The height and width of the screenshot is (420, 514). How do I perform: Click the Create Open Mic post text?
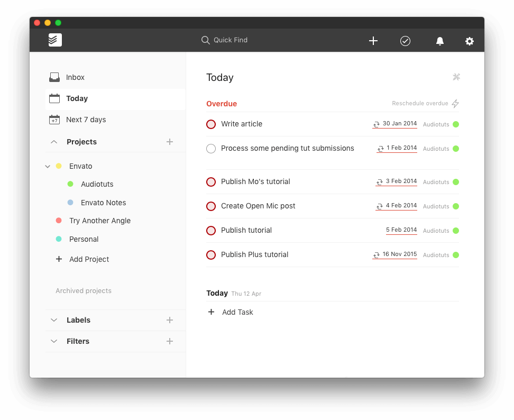point(258,206)
